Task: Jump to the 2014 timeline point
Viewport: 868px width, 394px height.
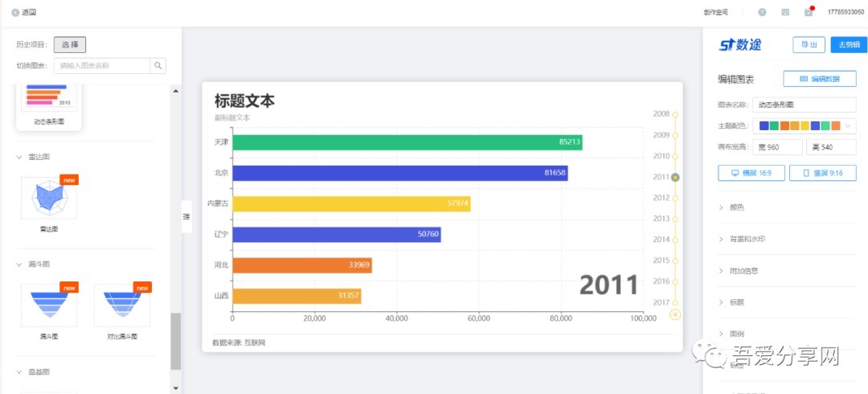Action: tap(675, 240)
